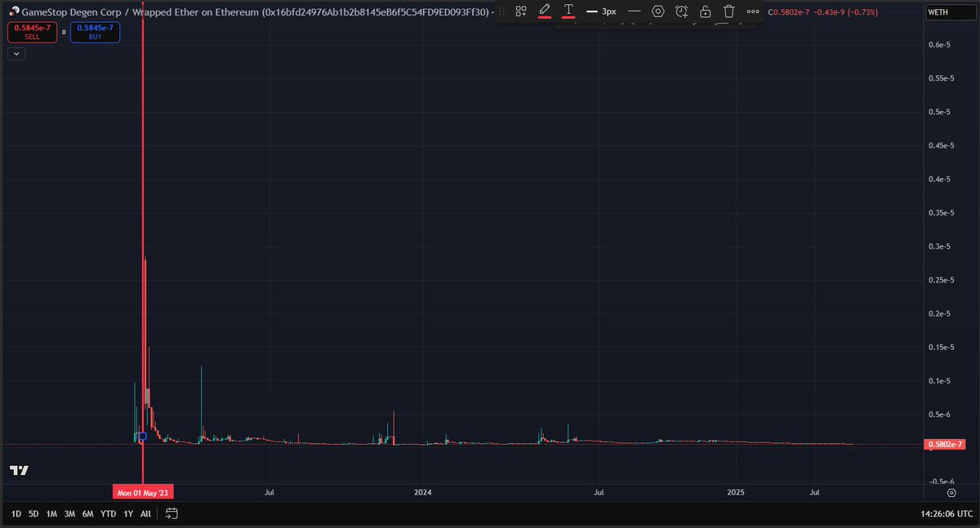Open chart settings gear at axis corner
Screen dimensions: 980x528
coord(951,493)
